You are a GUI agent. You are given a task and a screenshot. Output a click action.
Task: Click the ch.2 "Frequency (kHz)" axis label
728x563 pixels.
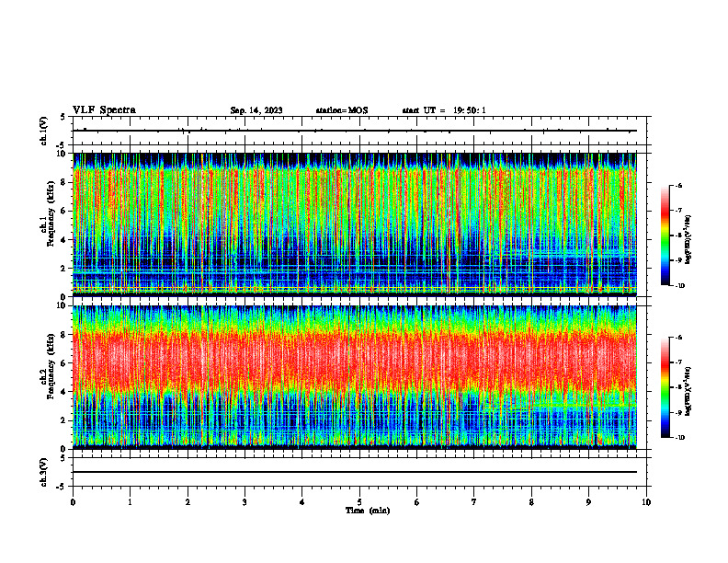[x=51, y=366]
